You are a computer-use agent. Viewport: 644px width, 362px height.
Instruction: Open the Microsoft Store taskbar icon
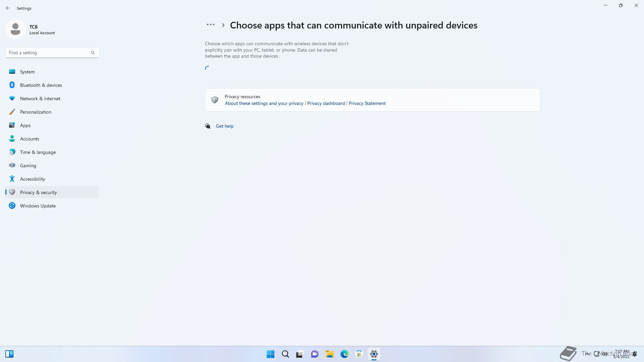click(359, 354)
